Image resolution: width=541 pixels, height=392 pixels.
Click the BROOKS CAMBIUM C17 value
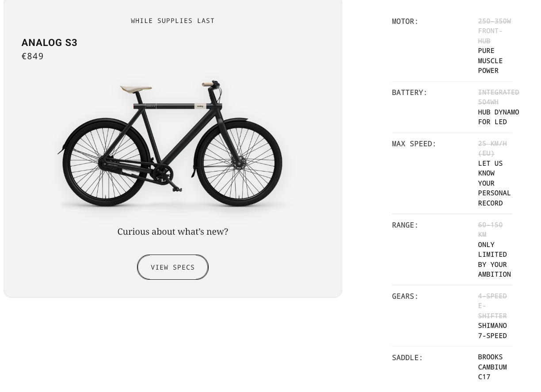point(492,367)
